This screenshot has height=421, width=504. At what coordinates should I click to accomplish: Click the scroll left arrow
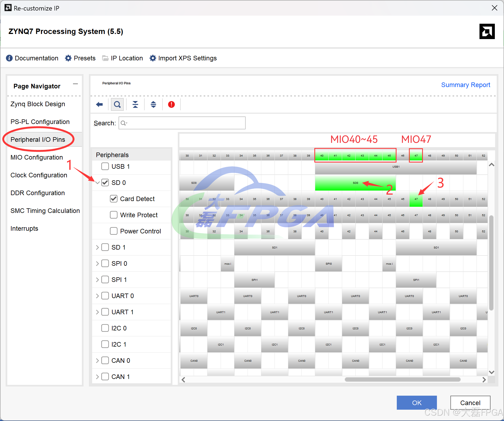tap(183, 379)
